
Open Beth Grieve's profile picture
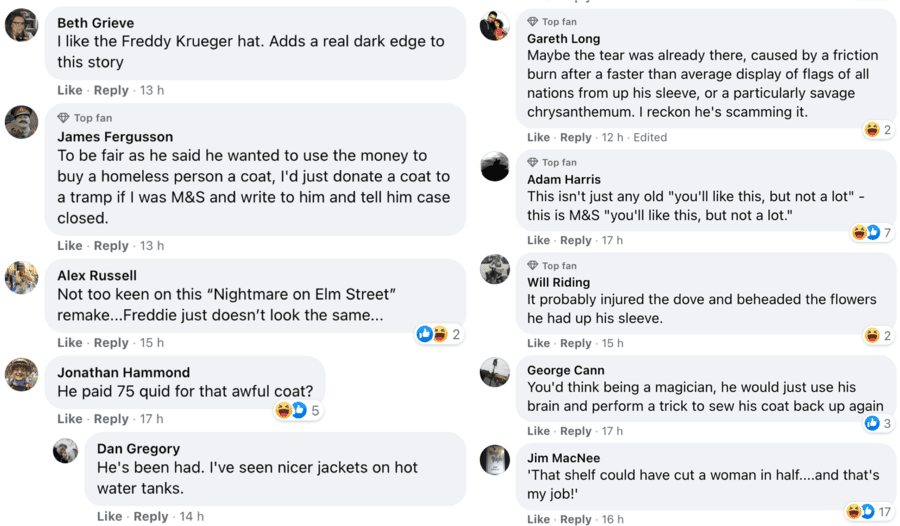tap(22, 25)
